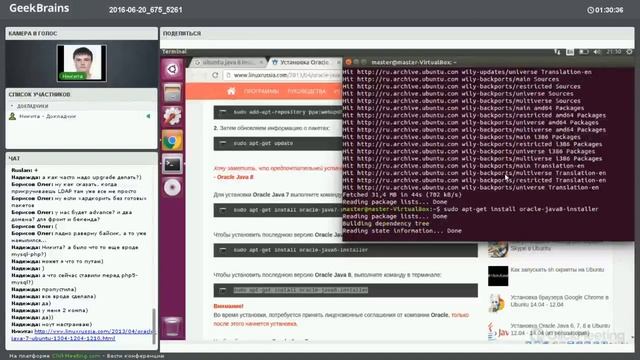Image resolution: width=640 pixels, height=360 pixels.
Task: Click the Список участников panel header
Action: (x=81, y=94)
